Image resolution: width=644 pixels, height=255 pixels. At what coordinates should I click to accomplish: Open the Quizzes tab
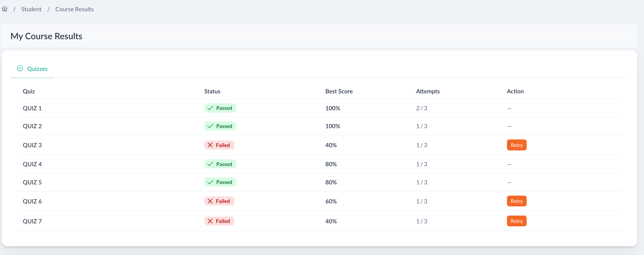tap(37, 69)
